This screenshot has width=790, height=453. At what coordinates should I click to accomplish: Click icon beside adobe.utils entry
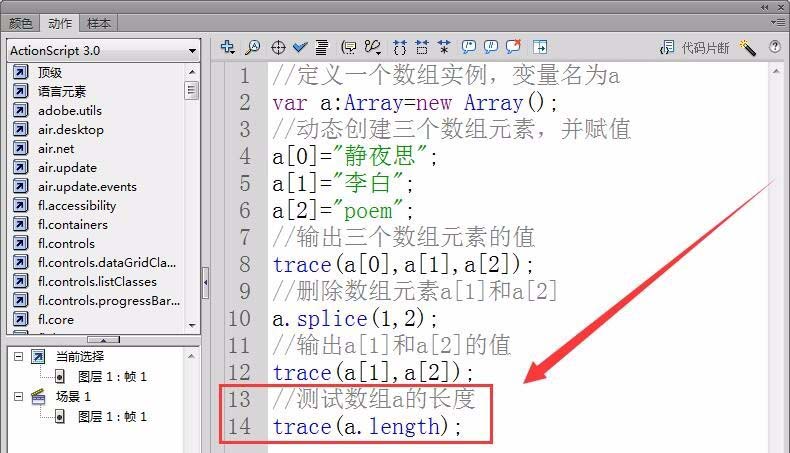tap(21, 110)
